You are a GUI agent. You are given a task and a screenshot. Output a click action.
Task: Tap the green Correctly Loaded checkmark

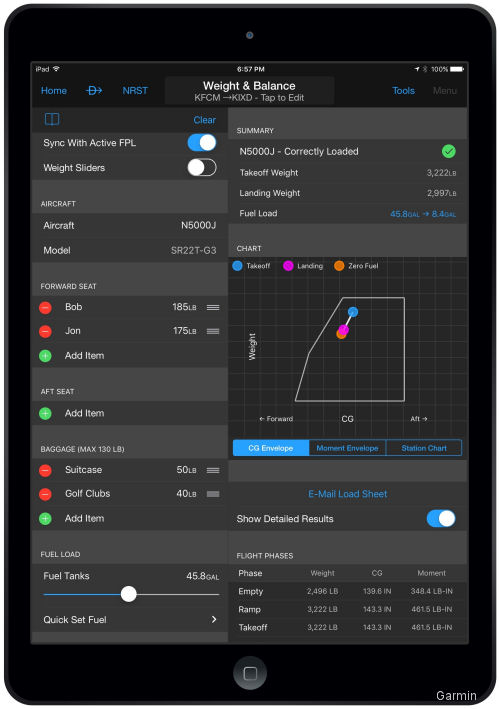(448, 151)
